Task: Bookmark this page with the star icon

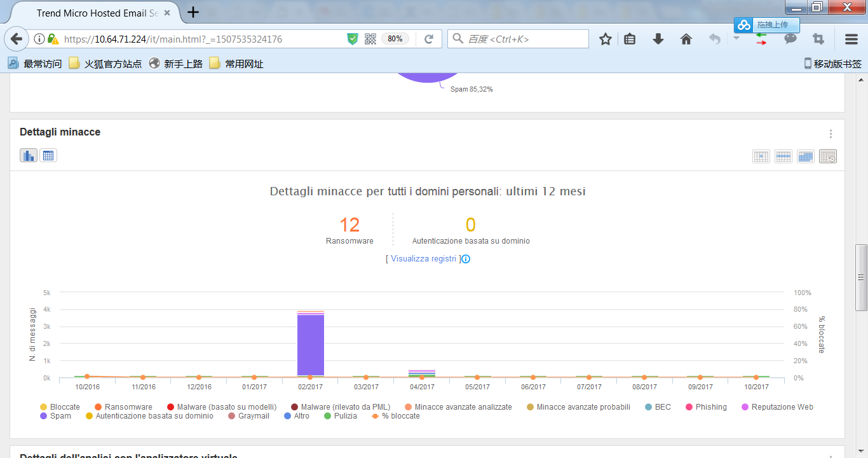Action: coord(605,39)
